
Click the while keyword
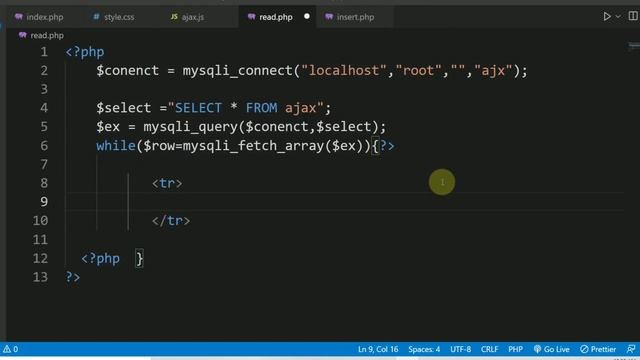coord(116,146)
